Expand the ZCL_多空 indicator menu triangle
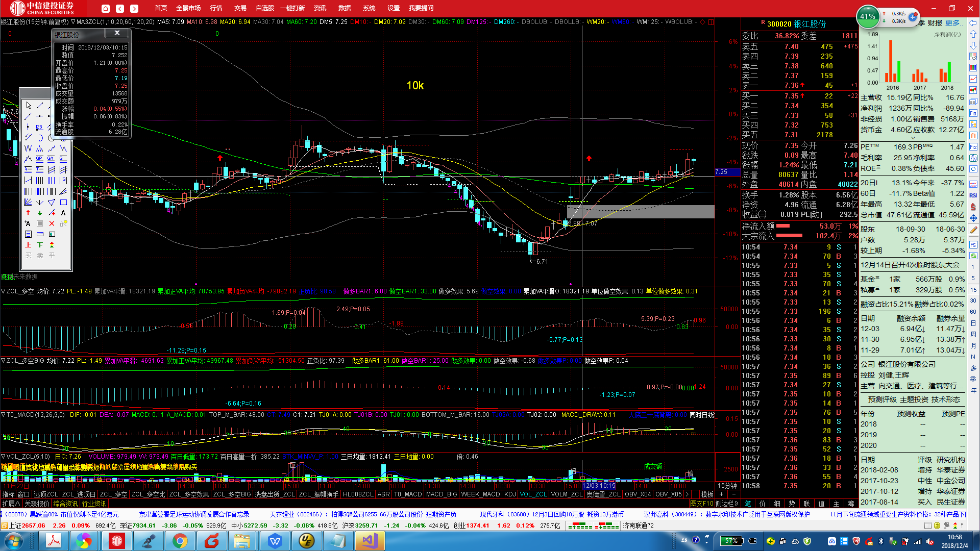The width and height of the screenshot is (980, 551). [4, 291]
